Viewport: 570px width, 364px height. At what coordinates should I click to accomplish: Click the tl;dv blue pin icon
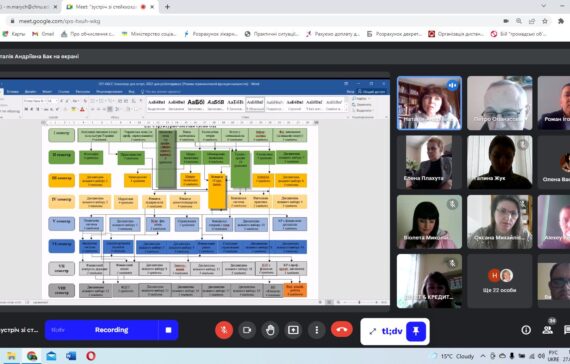click(416, 331)
